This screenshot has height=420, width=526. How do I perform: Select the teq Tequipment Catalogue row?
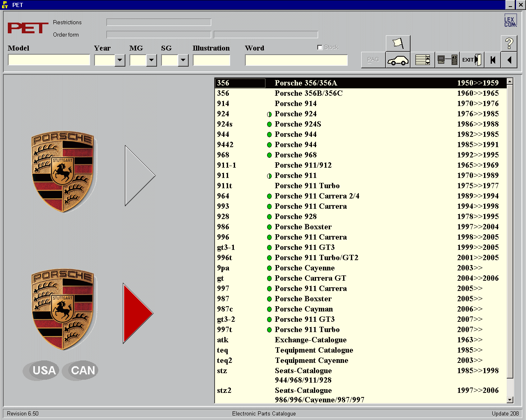[360, 350]
